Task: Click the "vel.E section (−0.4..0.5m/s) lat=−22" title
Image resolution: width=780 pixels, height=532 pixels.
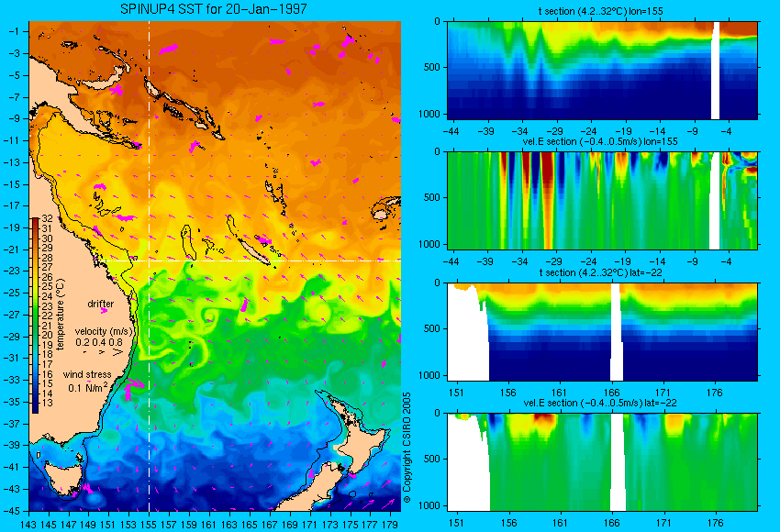Action: point(600,403)
